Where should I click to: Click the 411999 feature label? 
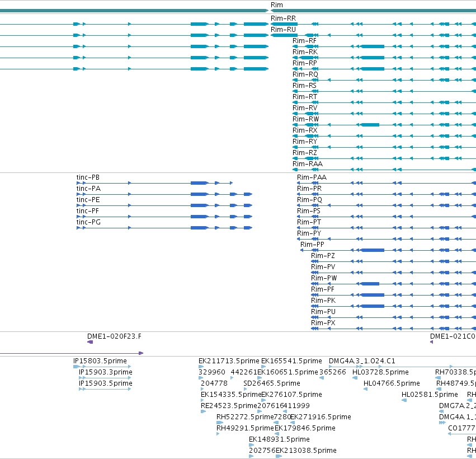click(x=296, y=406)
